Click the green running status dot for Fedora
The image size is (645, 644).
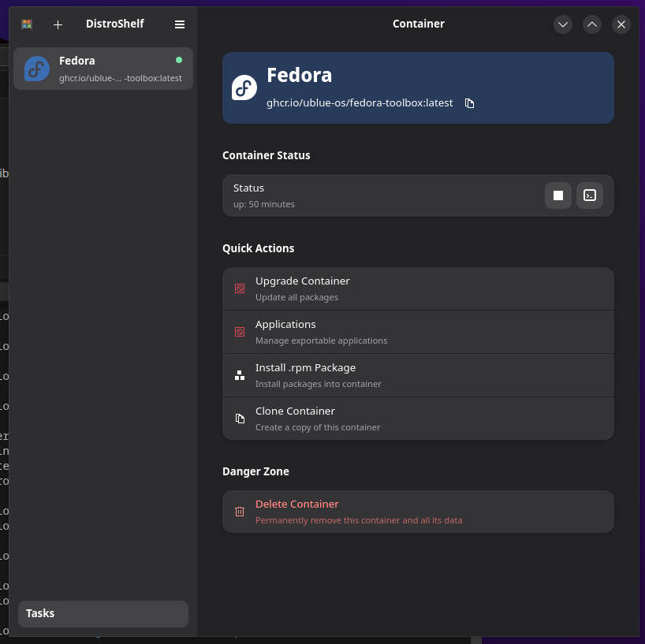click(x=179, y=60)
